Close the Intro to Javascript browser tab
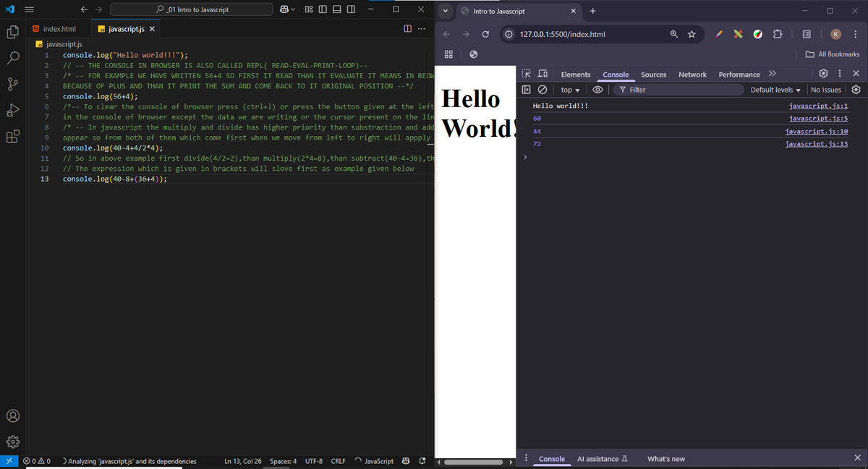868x469 pixels. (x=573, y=11)
